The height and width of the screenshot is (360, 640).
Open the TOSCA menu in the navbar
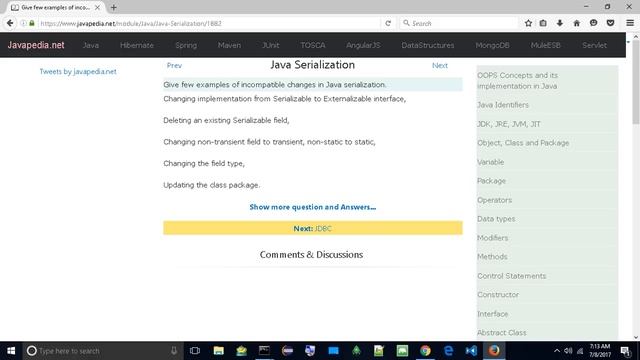313,45
